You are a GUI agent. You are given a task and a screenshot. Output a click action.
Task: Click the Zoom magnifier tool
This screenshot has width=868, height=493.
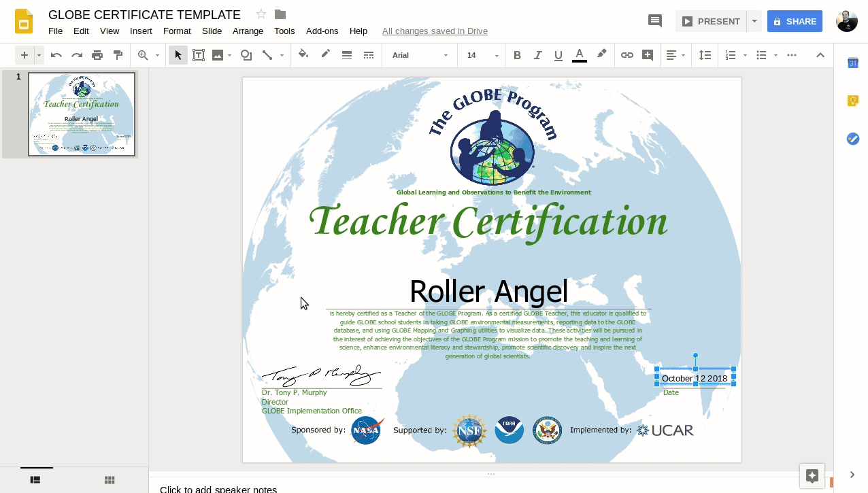pyautogui.click(x=143, y=55)
